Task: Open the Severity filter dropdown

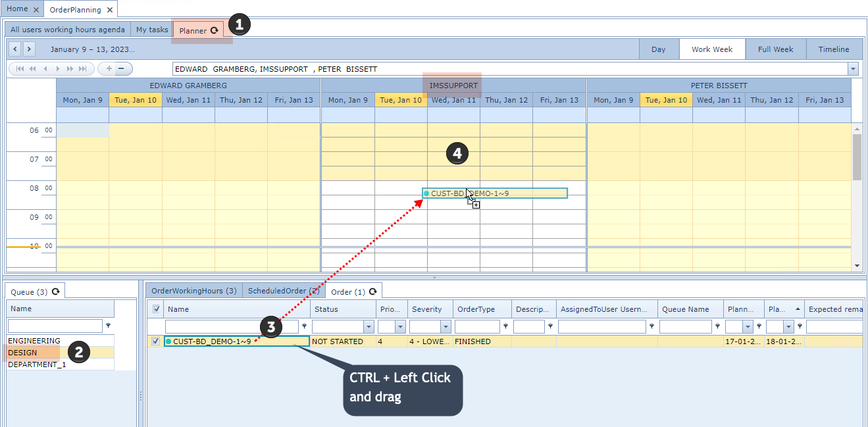Action: (x=445, y=327)
